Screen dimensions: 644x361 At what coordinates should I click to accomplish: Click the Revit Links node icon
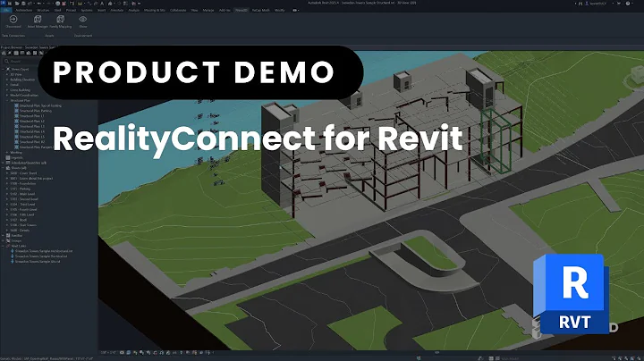click(8, 246)
